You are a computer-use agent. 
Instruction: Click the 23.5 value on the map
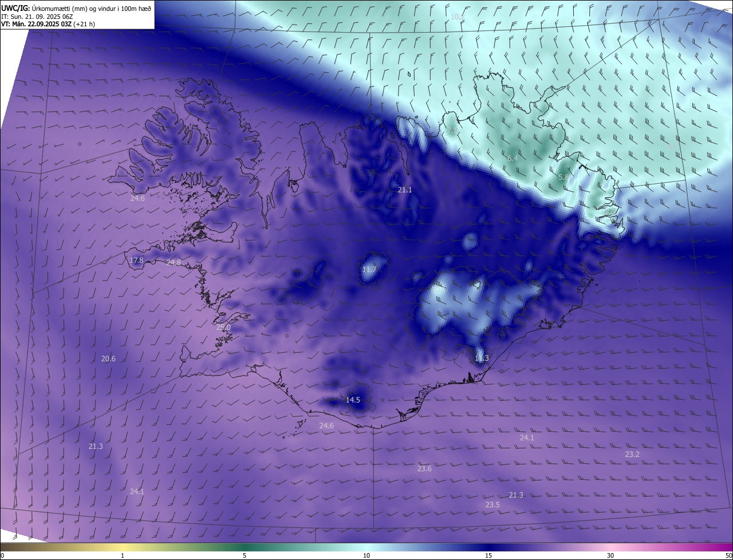tap(492, 505)
